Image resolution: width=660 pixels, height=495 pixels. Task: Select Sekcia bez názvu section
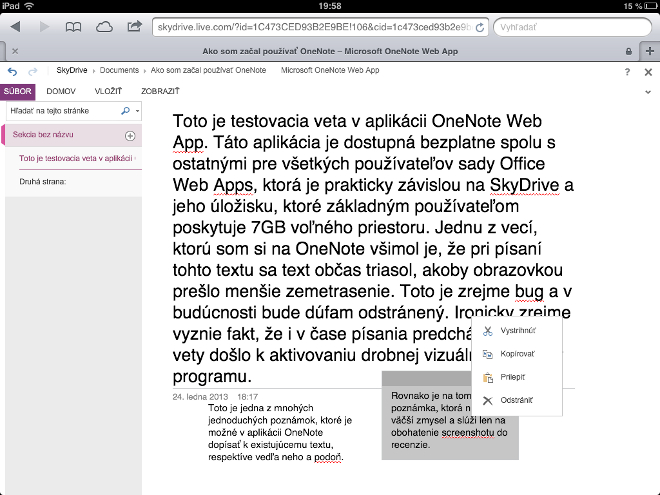click(x=72, y=135)
